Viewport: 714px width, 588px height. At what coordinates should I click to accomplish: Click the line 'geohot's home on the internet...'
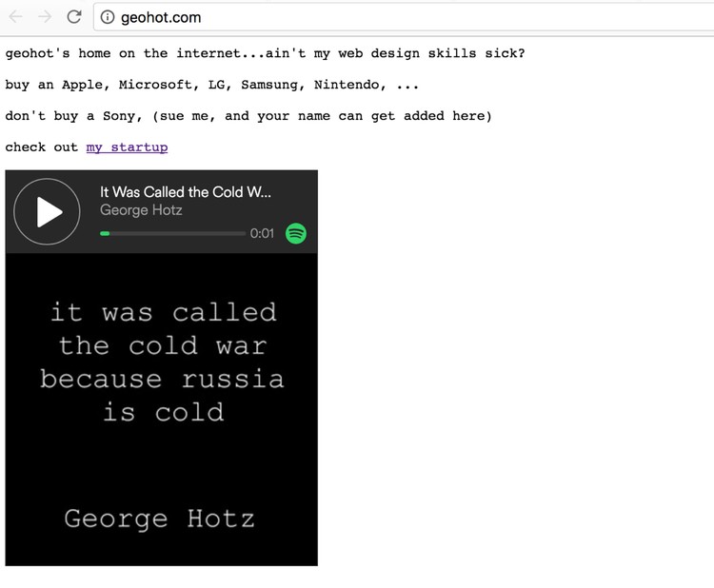(x=265, y=53)
